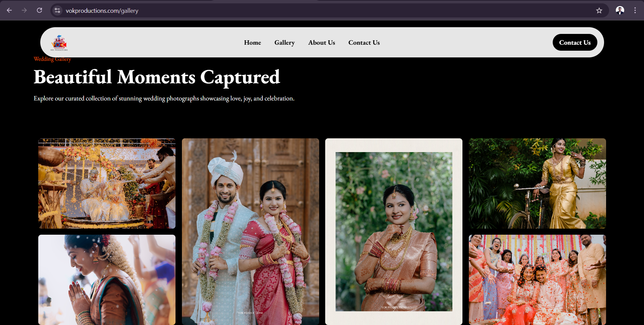Open the framed bride in peach saree photo
This screenshot has width=644, height=325.
[x=394, y=232]
